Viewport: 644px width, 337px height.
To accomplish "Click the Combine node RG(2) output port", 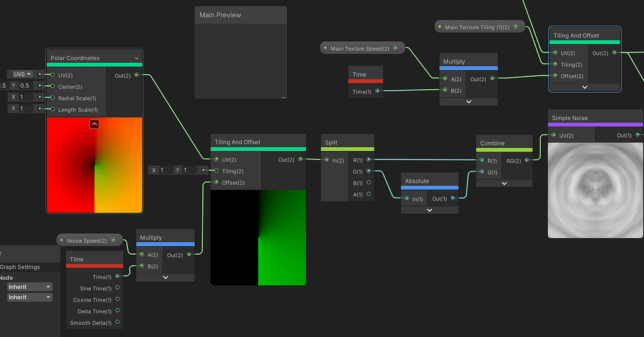I will (x=527, y=160).
